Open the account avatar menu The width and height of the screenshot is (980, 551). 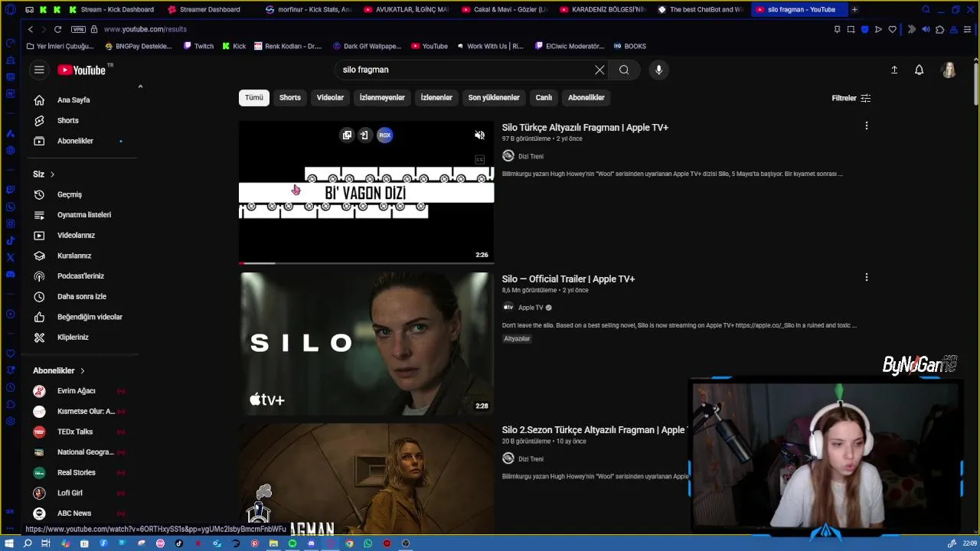[949, 70]
